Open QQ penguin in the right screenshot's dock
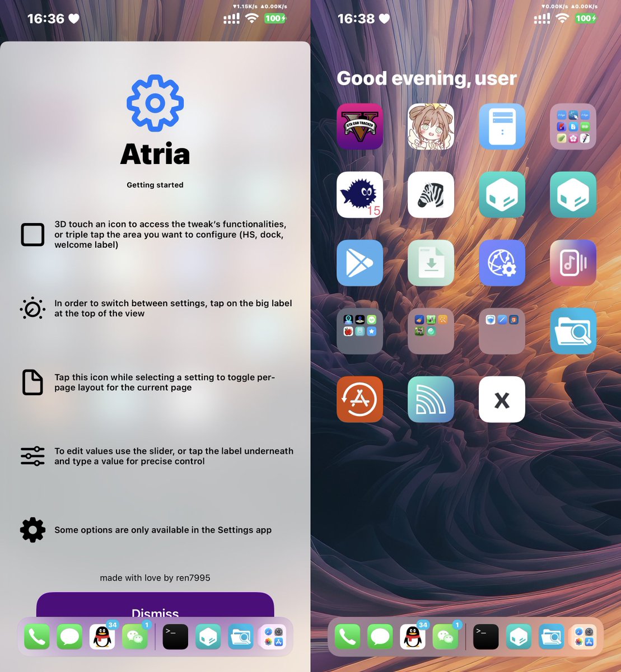621x672 pixels. [413, 637]
